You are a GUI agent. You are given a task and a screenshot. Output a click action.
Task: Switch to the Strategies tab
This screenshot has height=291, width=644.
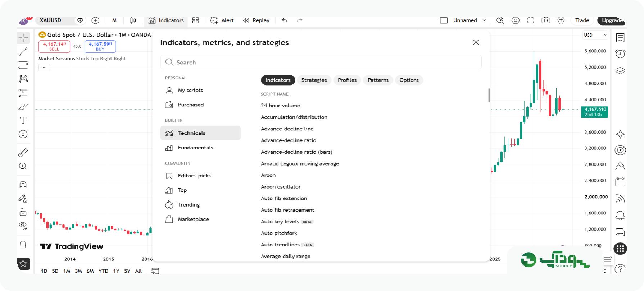(x=314, y=80)
